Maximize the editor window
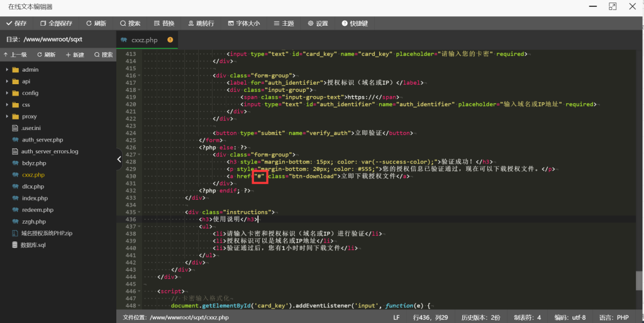This screenshot has width=644, height=323. (x=613, y=6)
